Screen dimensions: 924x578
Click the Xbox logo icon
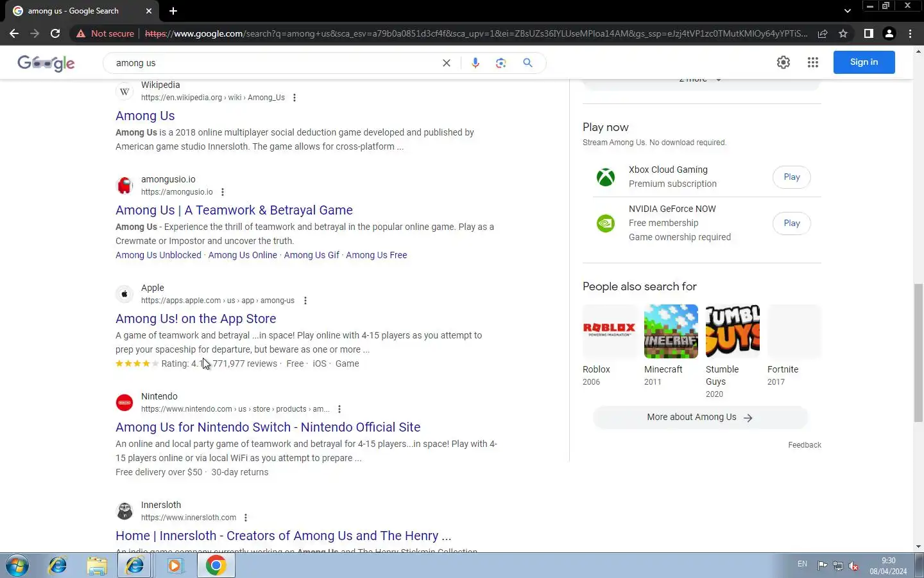[606, 177]
